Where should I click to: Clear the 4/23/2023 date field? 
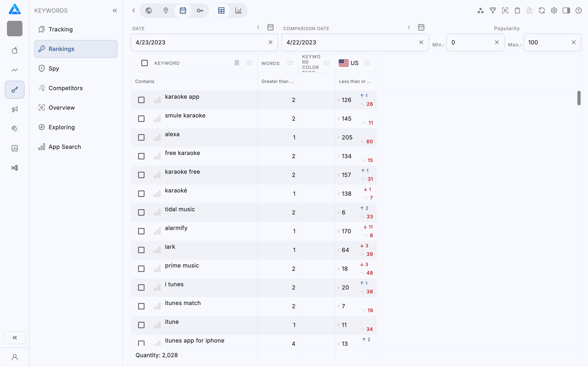(270, 42)
